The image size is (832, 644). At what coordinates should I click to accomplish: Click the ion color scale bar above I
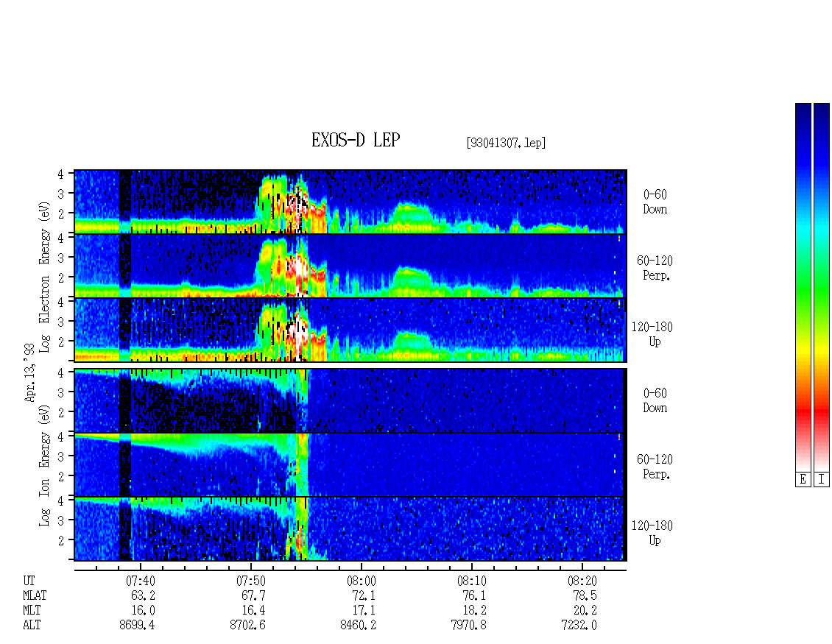coord(822,286)
